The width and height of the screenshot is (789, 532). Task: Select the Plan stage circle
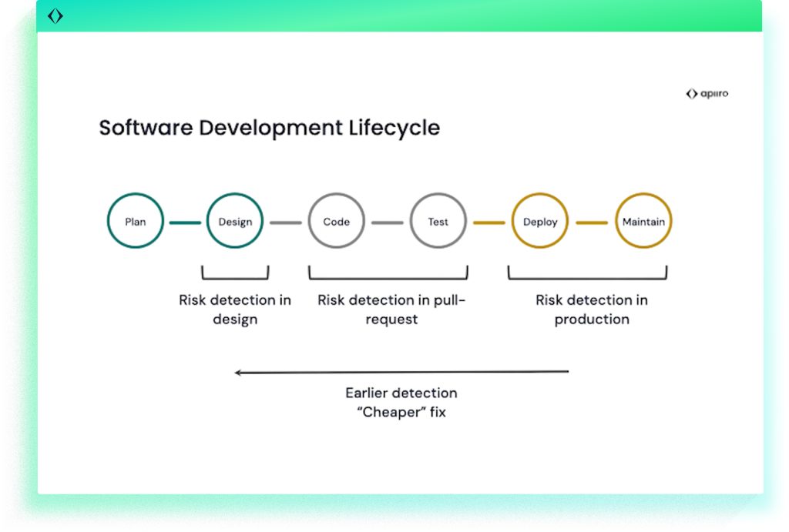pos(136,222)
